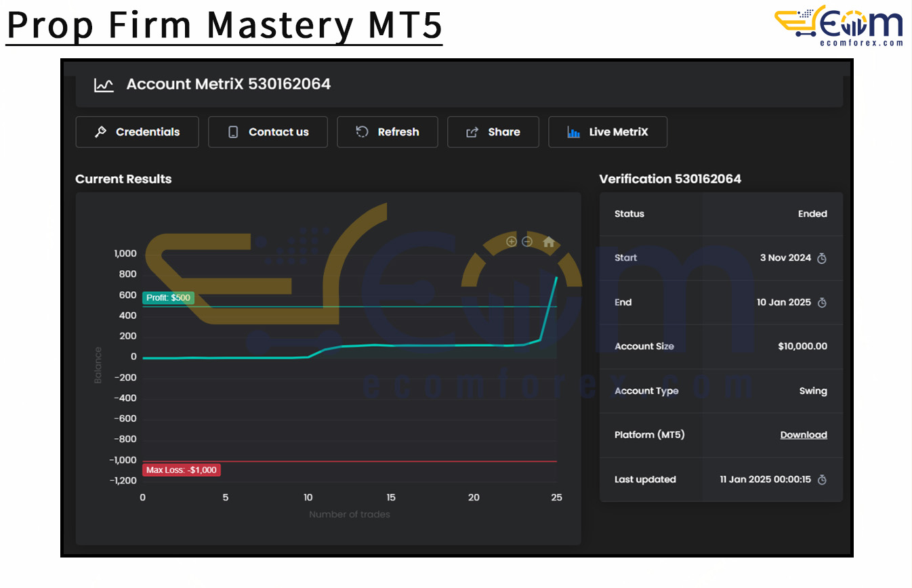
Task: Reset chart with home icon
Action: coord(549,242)
